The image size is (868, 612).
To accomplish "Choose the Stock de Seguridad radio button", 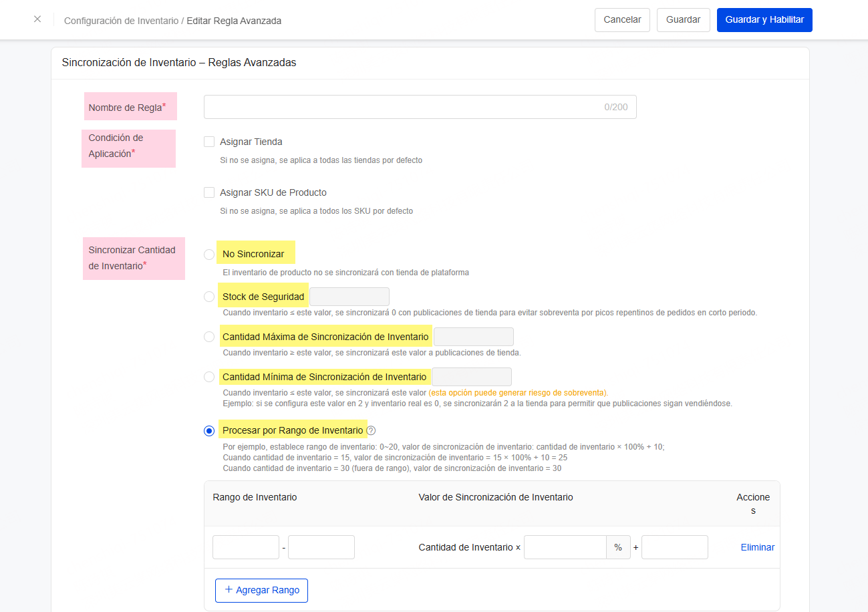I will (x=209, y=297).
